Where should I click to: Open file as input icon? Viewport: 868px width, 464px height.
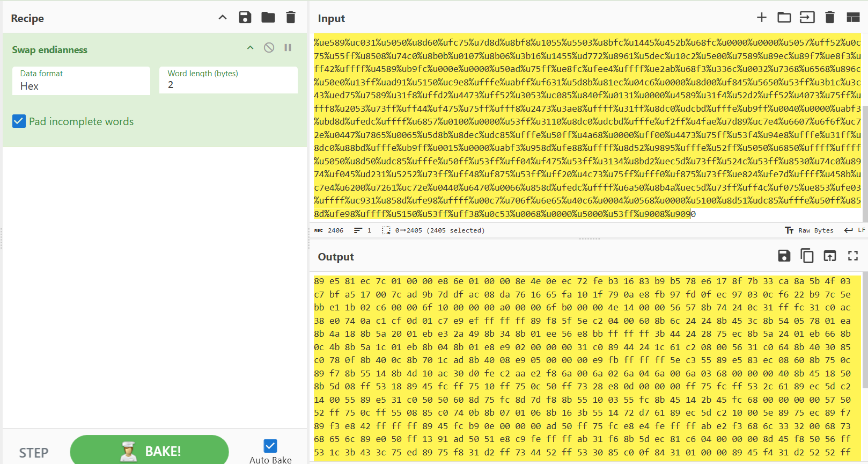tap(807, 18)
